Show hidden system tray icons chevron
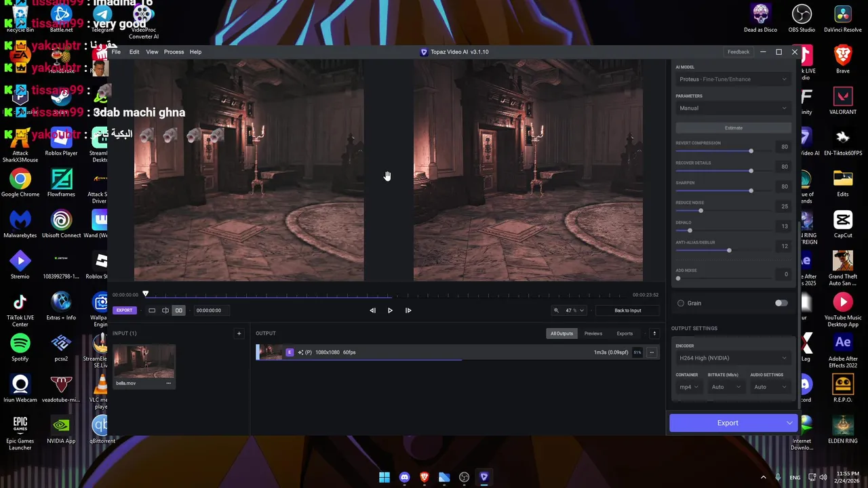This screenshot has height=488, width=868. coord(763,477)
